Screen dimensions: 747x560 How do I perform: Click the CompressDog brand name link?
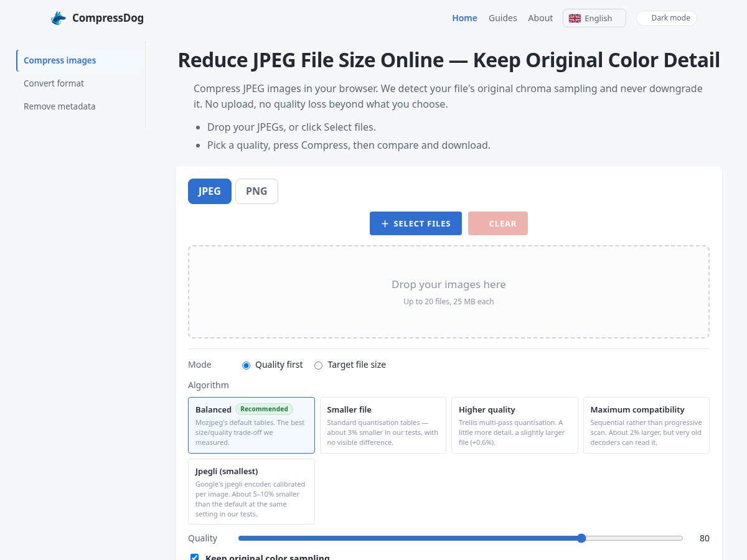[108, 18]
